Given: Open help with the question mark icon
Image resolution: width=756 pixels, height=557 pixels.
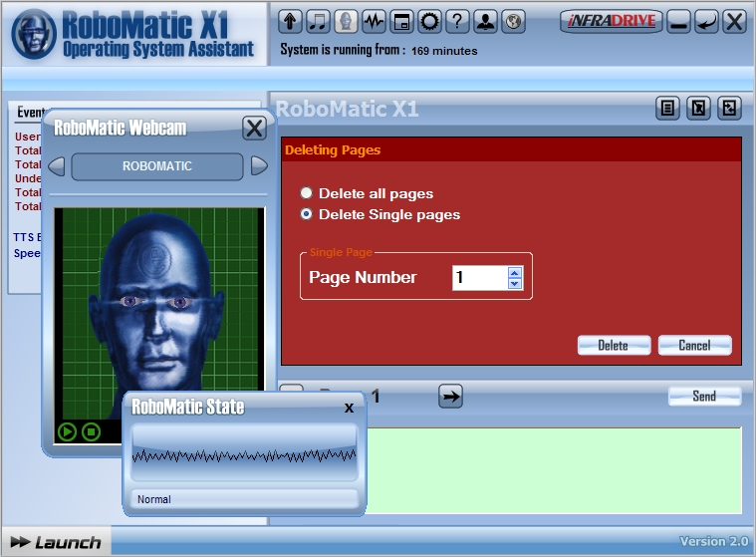Looking at the screenshot, I should [457, 21].
